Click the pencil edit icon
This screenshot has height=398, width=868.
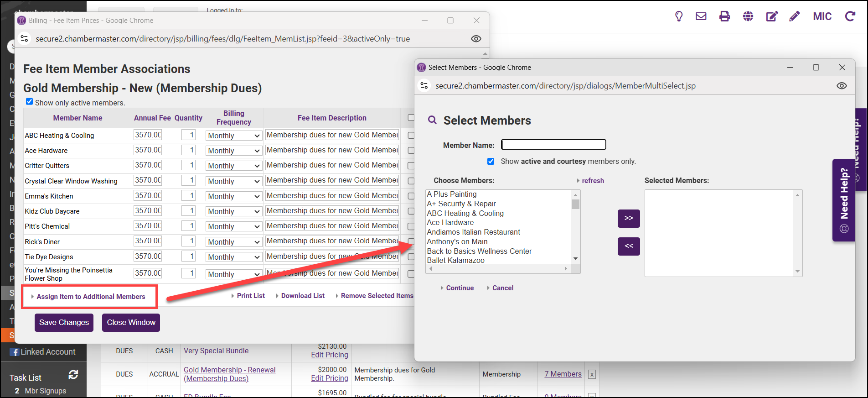(795, 16)
